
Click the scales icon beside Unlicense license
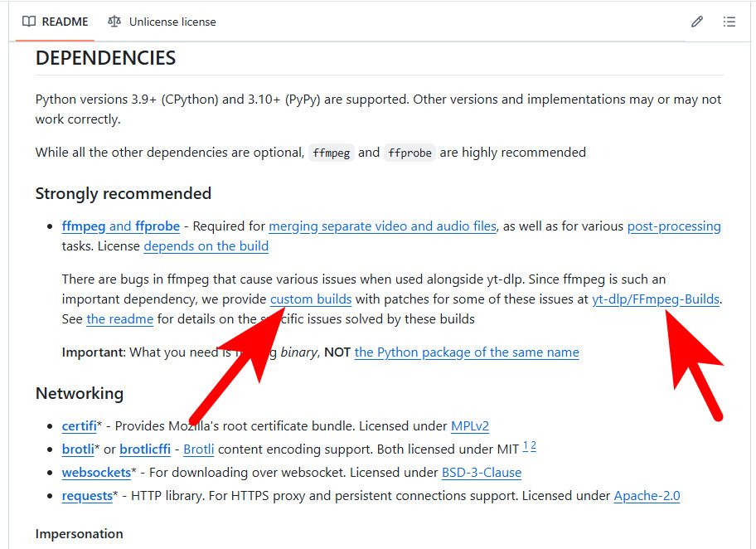pos(114,22)
